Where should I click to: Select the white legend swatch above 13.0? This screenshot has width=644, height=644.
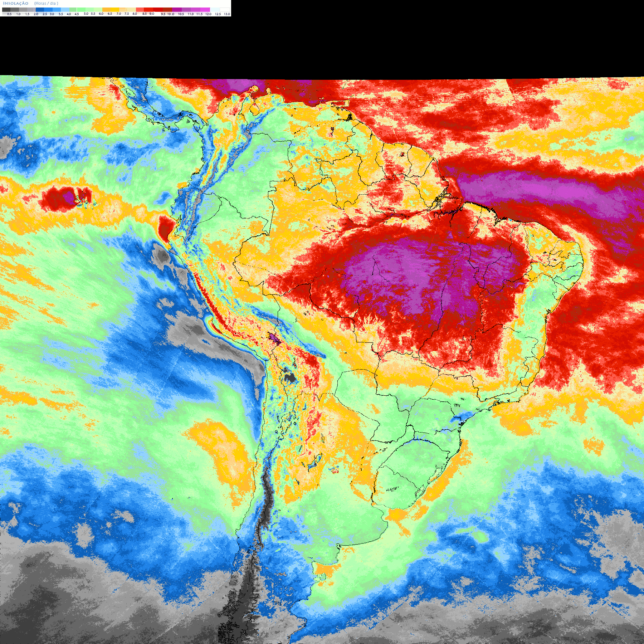pyautogui.click(x=225, y=10)
